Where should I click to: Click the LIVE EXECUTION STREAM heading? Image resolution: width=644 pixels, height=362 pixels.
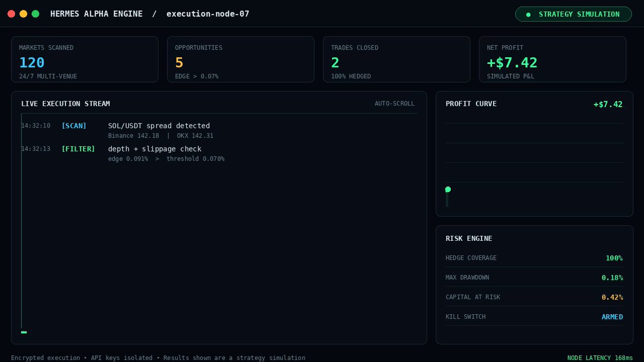[65, 104]
